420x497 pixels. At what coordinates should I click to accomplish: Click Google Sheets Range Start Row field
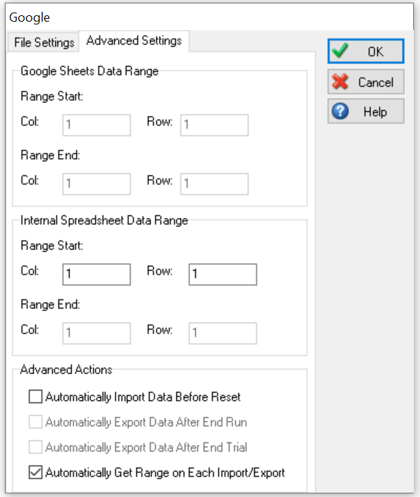point(214,125)
